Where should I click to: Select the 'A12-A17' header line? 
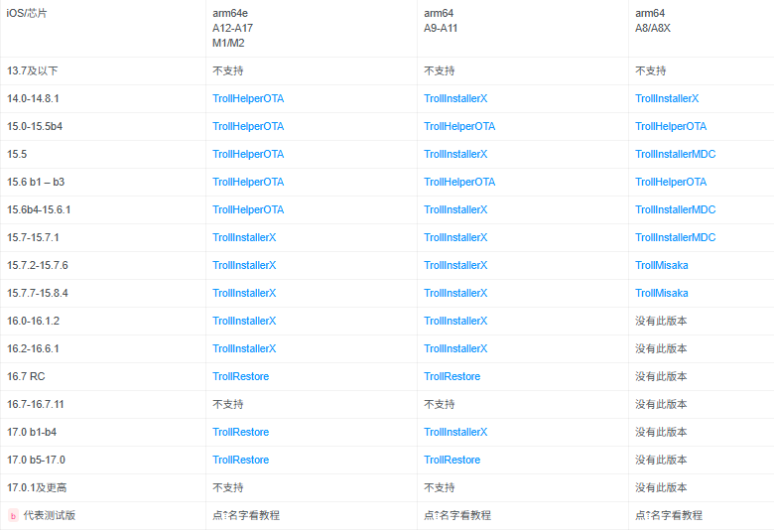coord(232,28)
